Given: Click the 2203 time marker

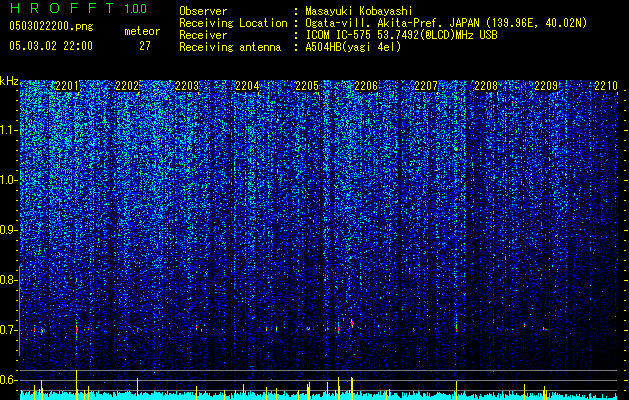Looking at the screenshot, I should click(x=187, y=85).
